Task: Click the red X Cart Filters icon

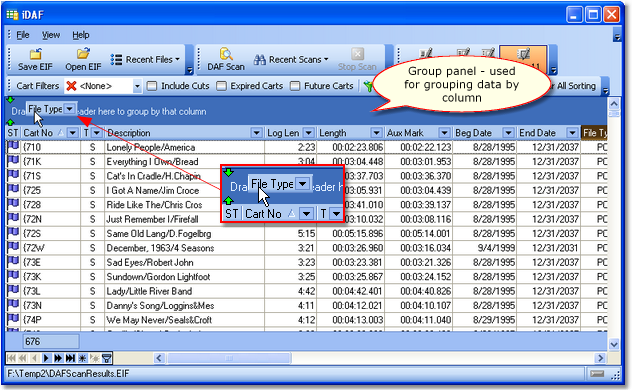Action: tap(71, 86)
